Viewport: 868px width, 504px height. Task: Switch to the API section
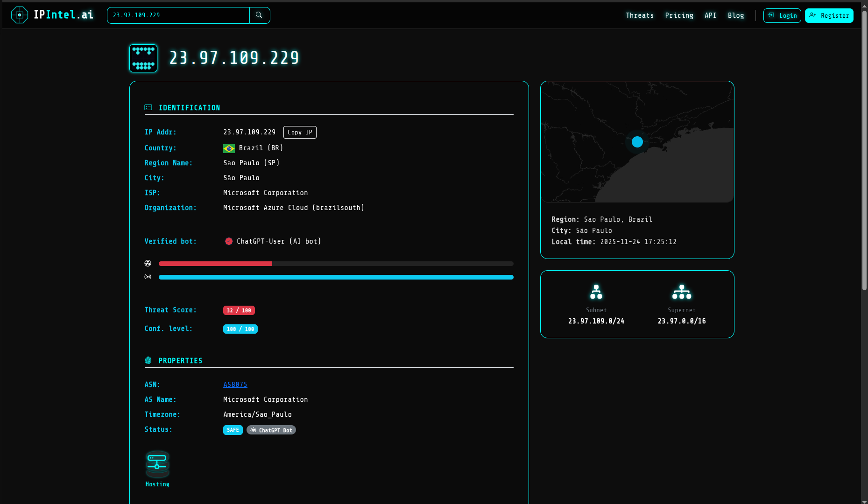click(710, 15)
